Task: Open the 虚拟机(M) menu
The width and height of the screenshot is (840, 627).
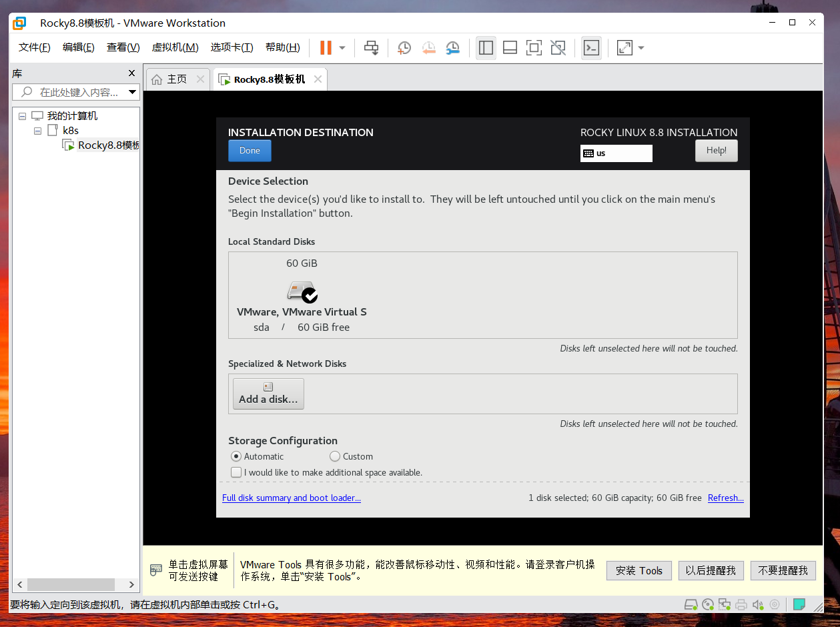Action: (x=175, y=47)
